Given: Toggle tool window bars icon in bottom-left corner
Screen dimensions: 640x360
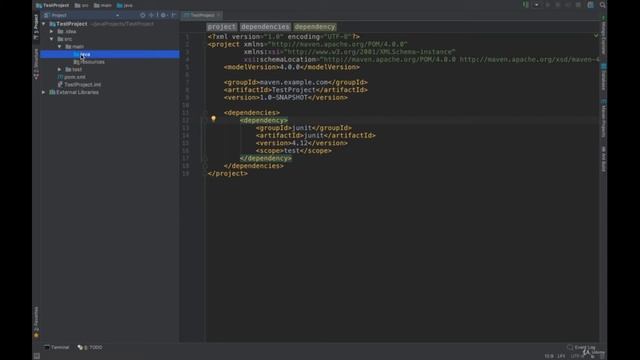Looking at the screenshot, I should point(37,356).
